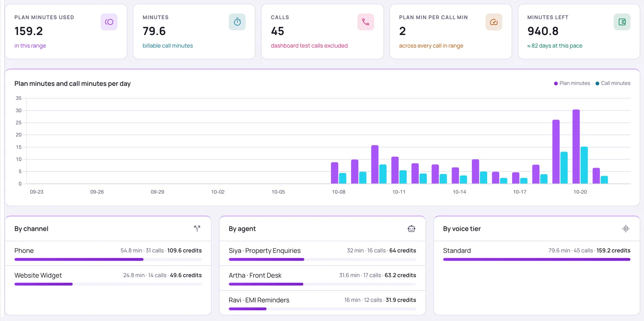Toggle the Call minutes legend item
Screen dimensions: 644x321
click(x=613, y=83)
